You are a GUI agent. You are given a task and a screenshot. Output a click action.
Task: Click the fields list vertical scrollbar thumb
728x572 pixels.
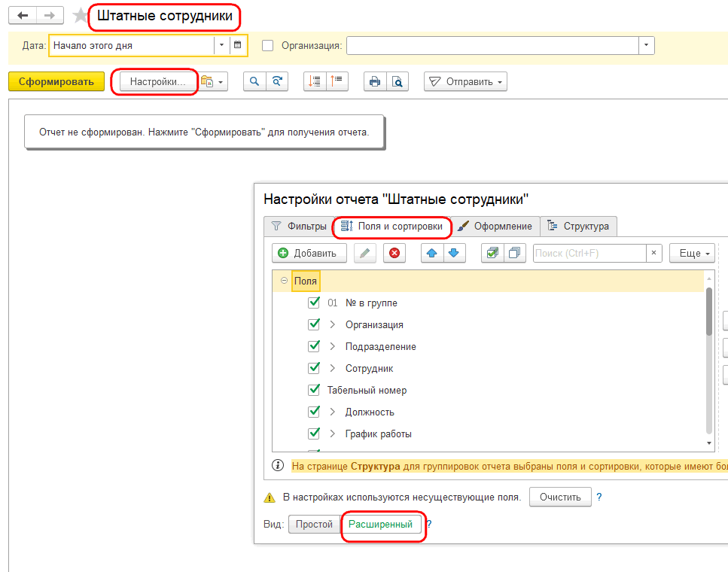pyautogui.click(x=709, y=311)
